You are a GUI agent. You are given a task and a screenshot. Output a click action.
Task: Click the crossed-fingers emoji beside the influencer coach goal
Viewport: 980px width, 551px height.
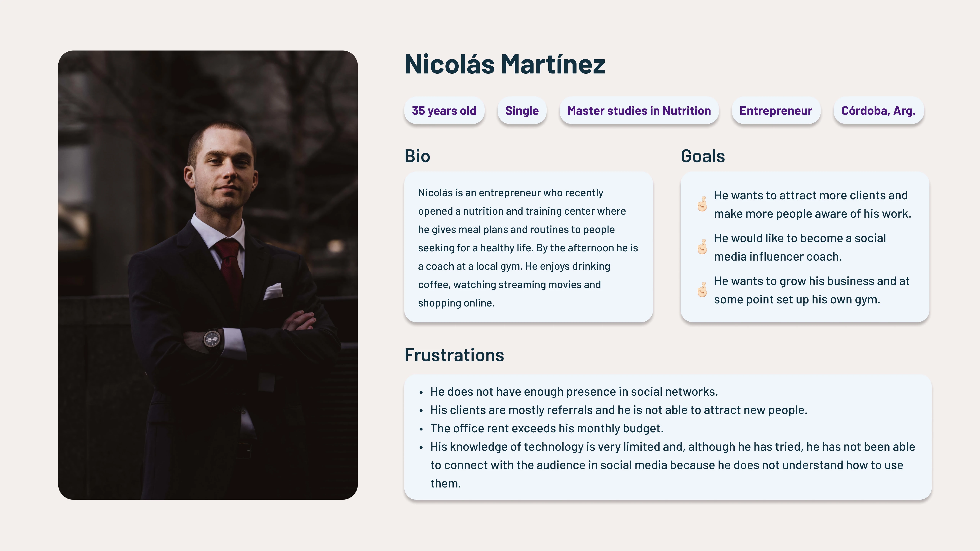[702, 247]
